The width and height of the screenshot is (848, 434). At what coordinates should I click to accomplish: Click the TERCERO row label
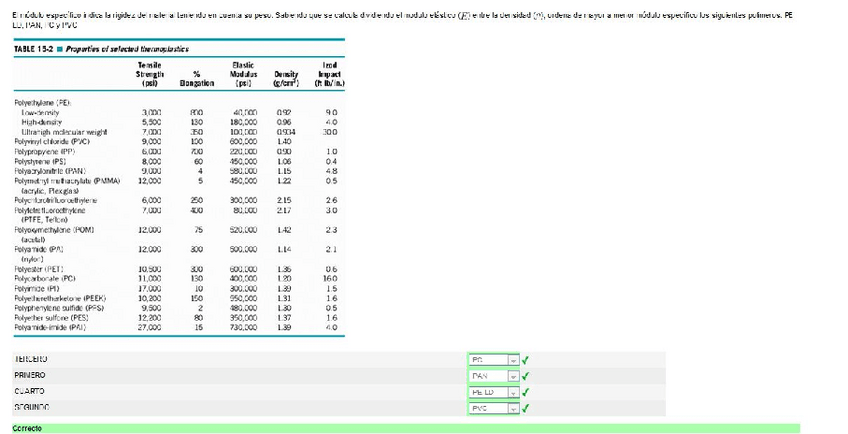click(31, 358)
